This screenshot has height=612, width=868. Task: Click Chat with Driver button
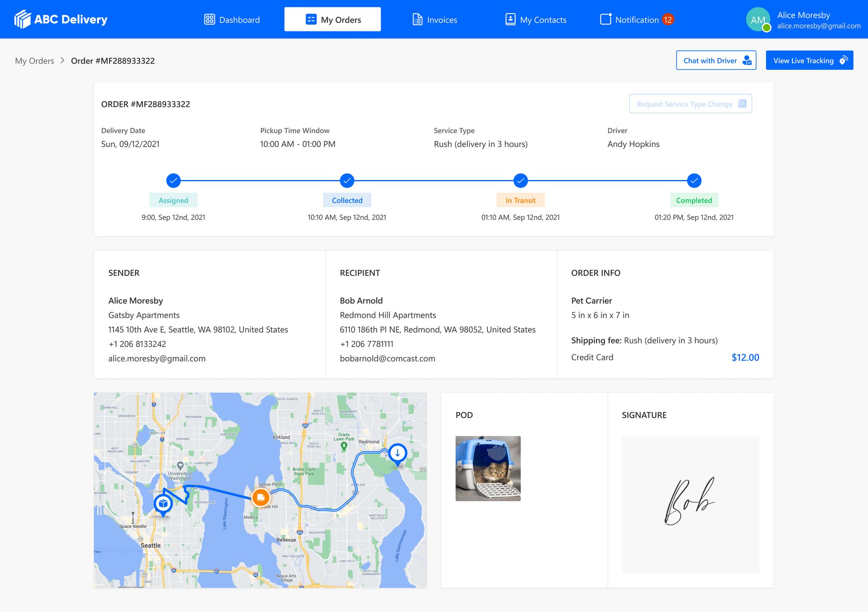[x=716, y=60]
